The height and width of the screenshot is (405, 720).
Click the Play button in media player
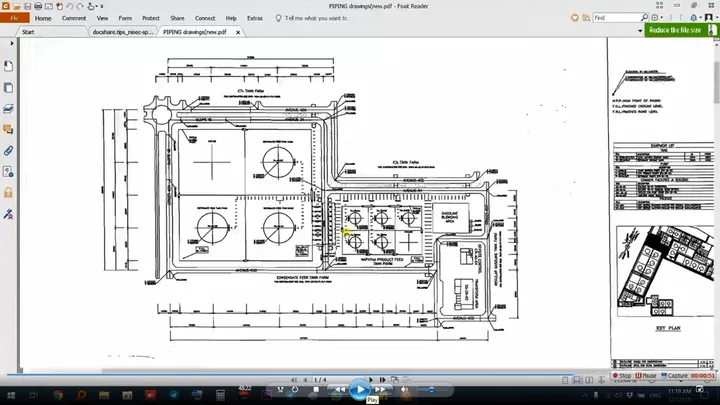[360, 389]
